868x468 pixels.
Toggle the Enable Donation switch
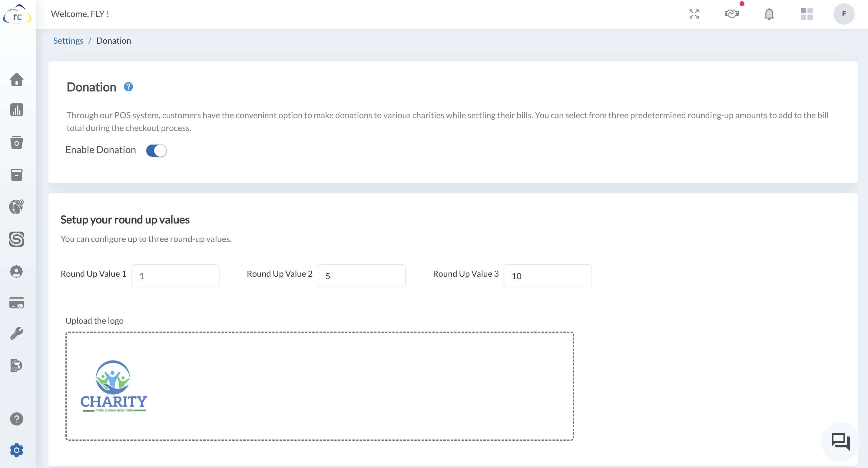(x=156, y=150)
